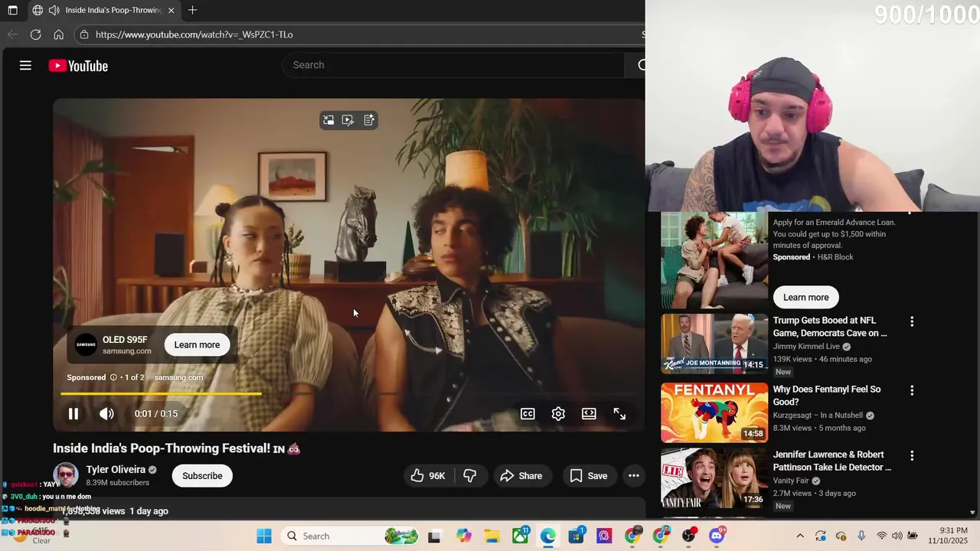The height and width of the screenshot is (551, 980).
Task: Go to the YouTube home logo
Action: pyautogui.click(x=78, y=66)
